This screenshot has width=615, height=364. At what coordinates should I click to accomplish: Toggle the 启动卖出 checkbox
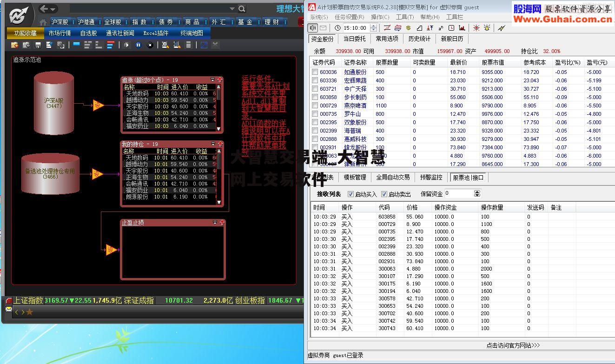[384, 194]
